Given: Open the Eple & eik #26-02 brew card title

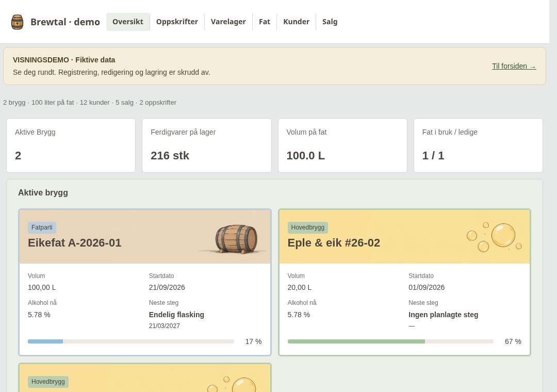Looking at the screenshot, I should click(334, 243).
